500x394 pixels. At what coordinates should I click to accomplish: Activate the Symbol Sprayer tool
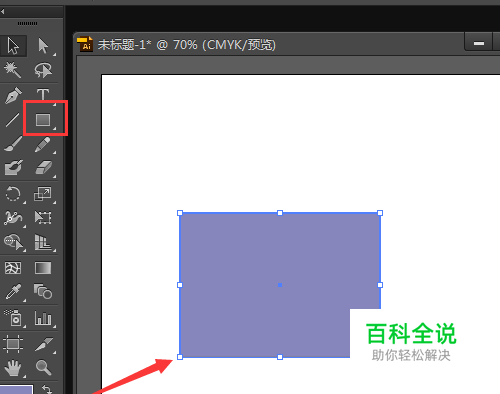pos(13,318)
